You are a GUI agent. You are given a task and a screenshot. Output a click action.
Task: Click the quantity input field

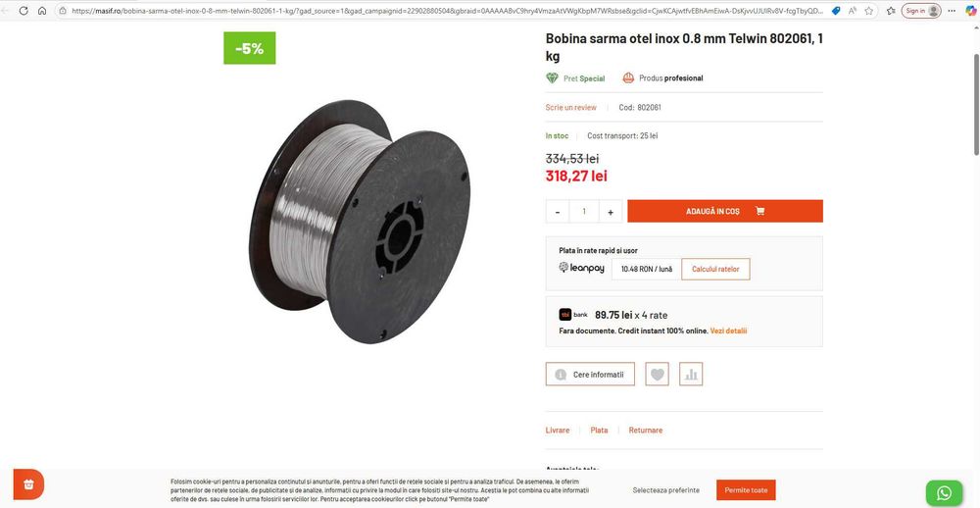584,212
